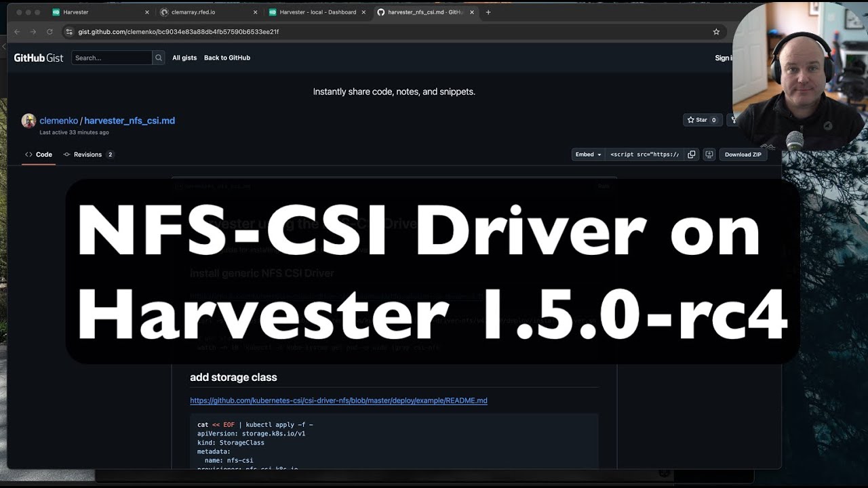Copy the embed script to clipboard
868x488 pixels.
tap(692, 155)
